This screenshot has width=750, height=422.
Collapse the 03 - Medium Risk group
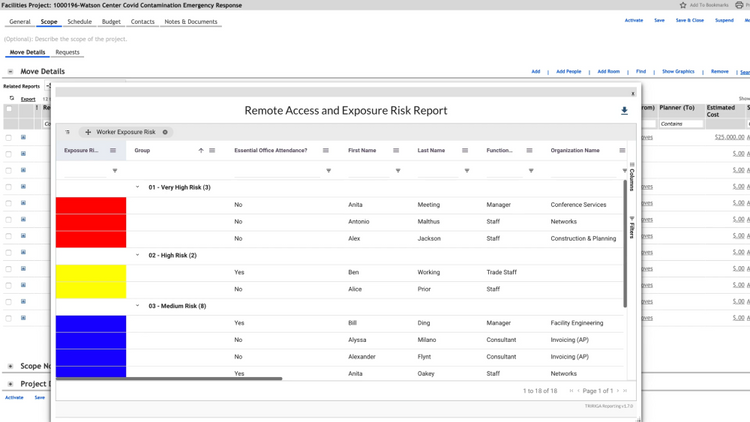(137, 306)
